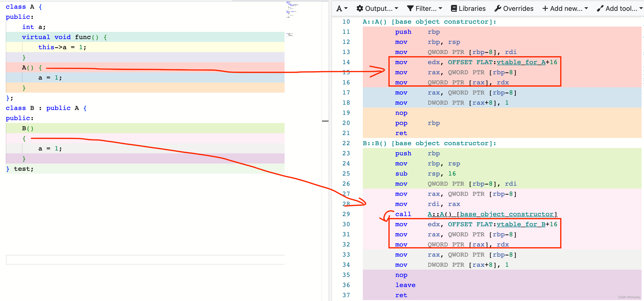
Task: Click the 'virtual void func() {' source line
Action: pyautogui.click(x=64, y=37)
